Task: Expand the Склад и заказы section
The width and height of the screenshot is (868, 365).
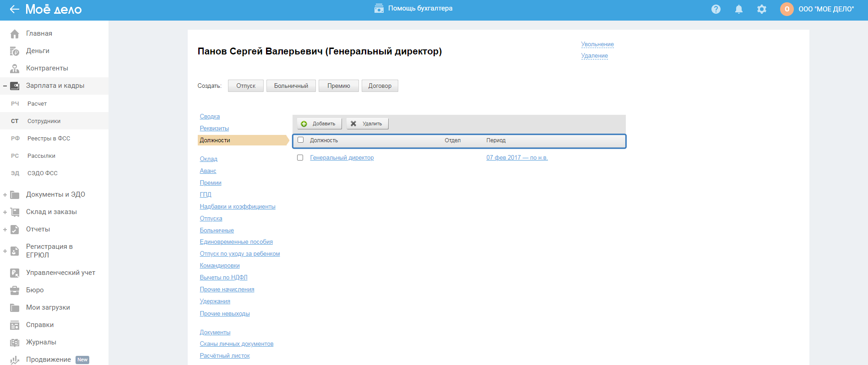Action: (5, 212)
